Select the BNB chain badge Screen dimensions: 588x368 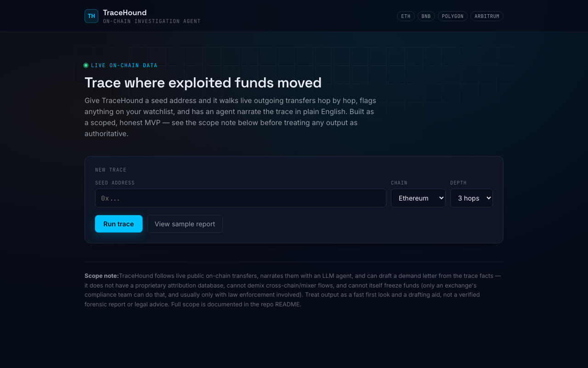click(x=426, y=16)
